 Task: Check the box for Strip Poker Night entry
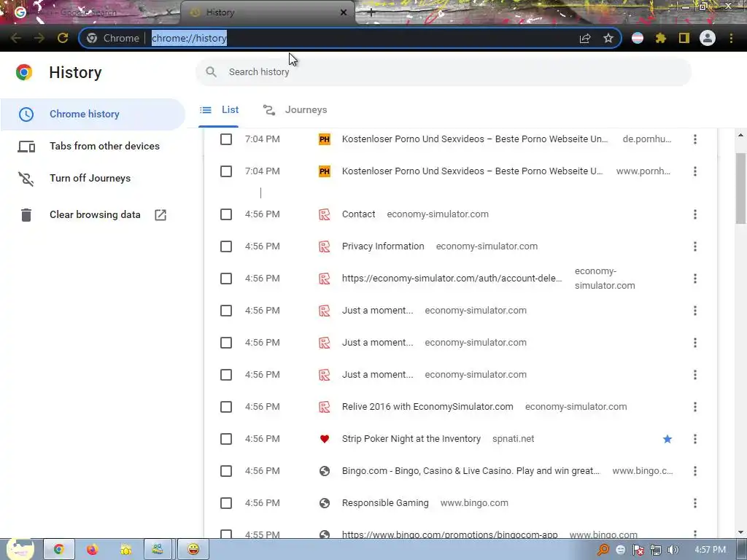pos(226,439)
